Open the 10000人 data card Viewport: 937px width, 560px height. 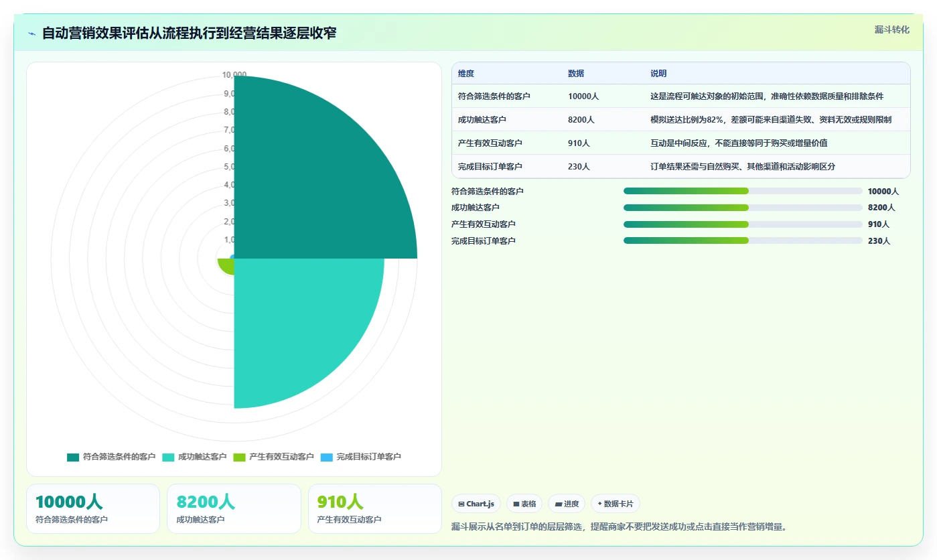pyautogui.click(x=93, y=508)
